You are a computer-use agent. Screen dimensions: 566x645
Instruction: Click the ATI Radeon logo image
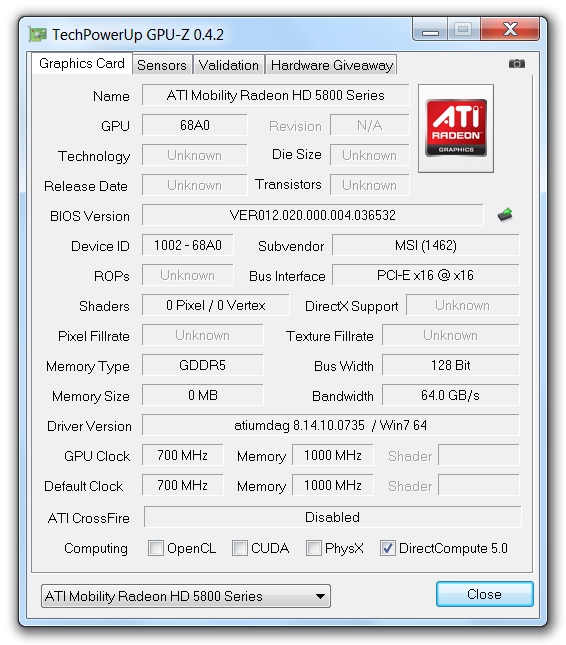pyautogui.click(x=456, y=128)
